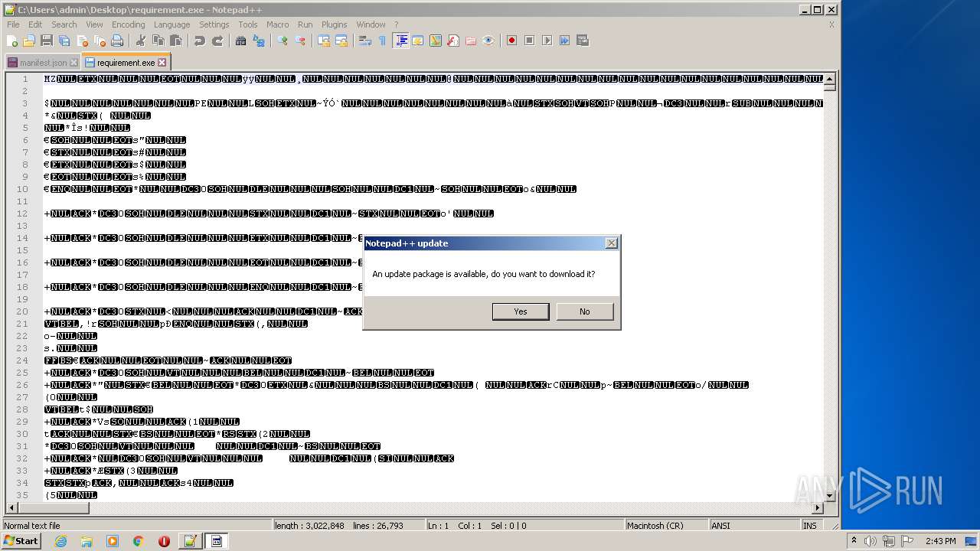Click the New file toolbar icon
The height and width of the screenshot is (551, 980).
click(x=12, y=41)
